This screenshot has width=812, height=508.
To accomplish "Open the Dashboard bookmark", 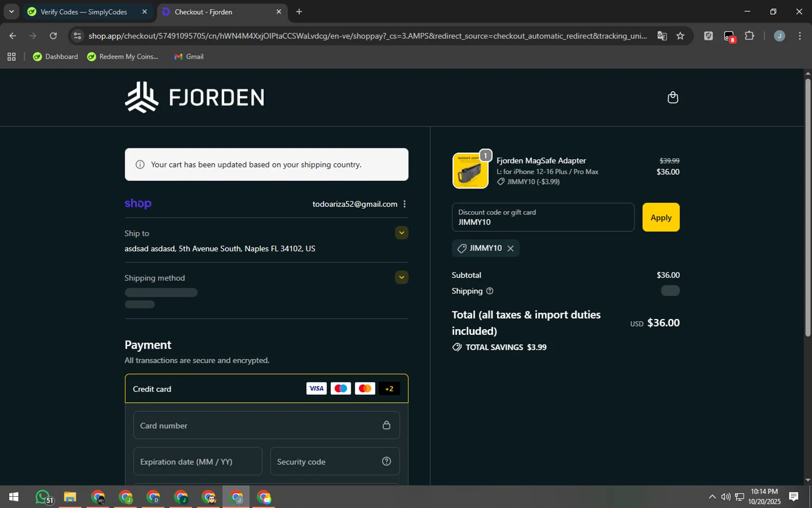I will tap(56, 57).
